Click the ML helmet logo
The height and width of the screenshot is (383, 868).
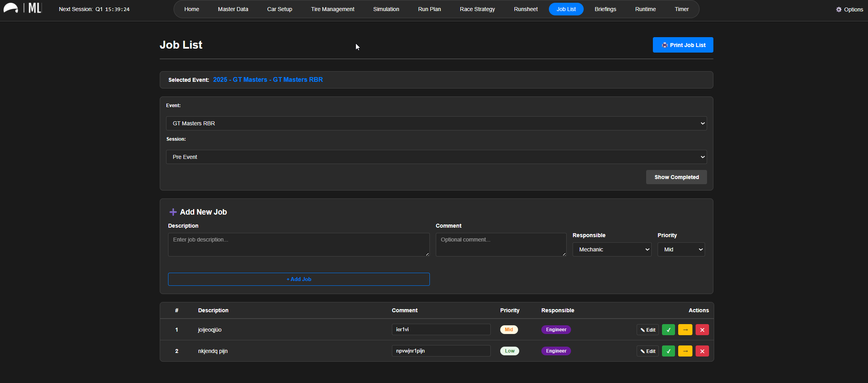(22, 8)
